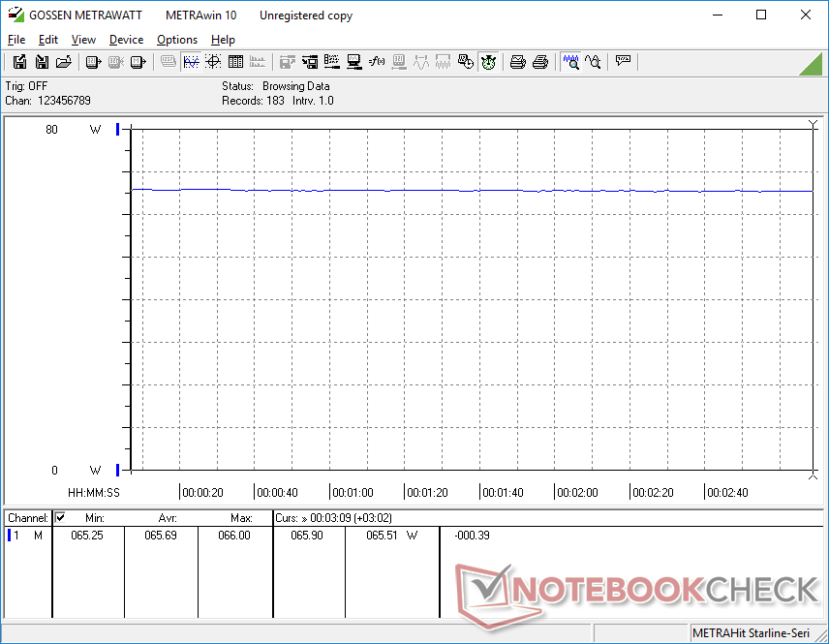Select the Y-t waveform graph view
Screen dimensions: 829x644
click(x=191, y=62)
